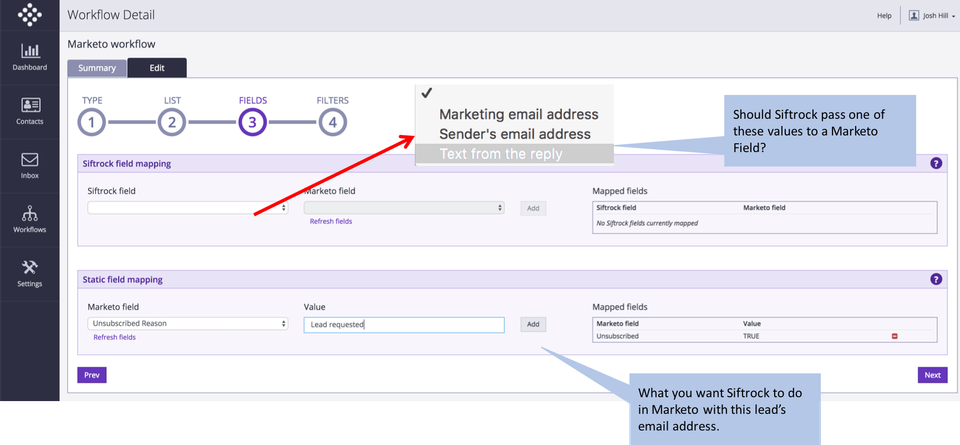Go to step 4 Filters
The width and height of the screenshot is (960, 445).
(x=332, y=122)
